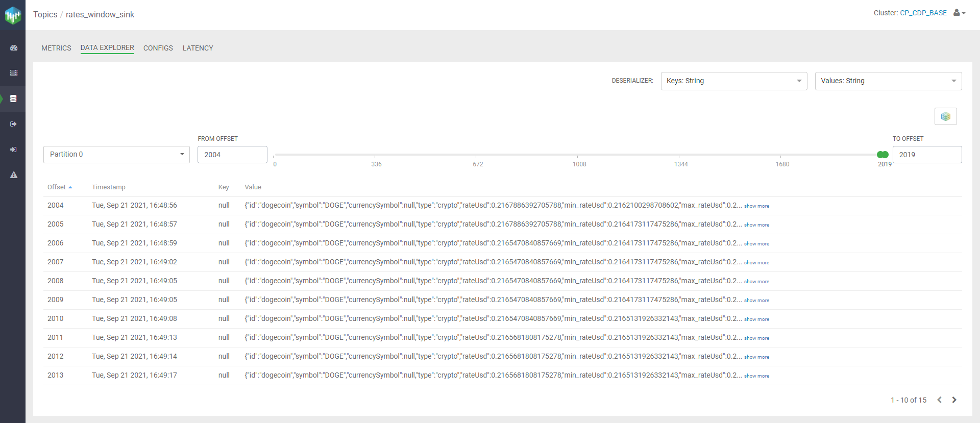Image resolution: width=980 pixels, height=423 pixels.
Task: Click timestamp 16:48:56 cell
Action: point(134,206)
